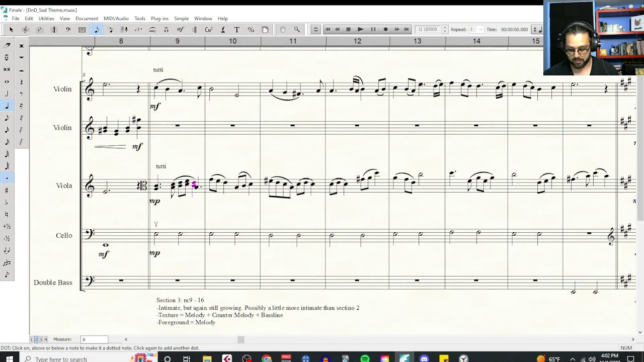This screenshot has height=362, width=644.
Task: Click the Pause playback button
Action: click(x=373, y=30)
